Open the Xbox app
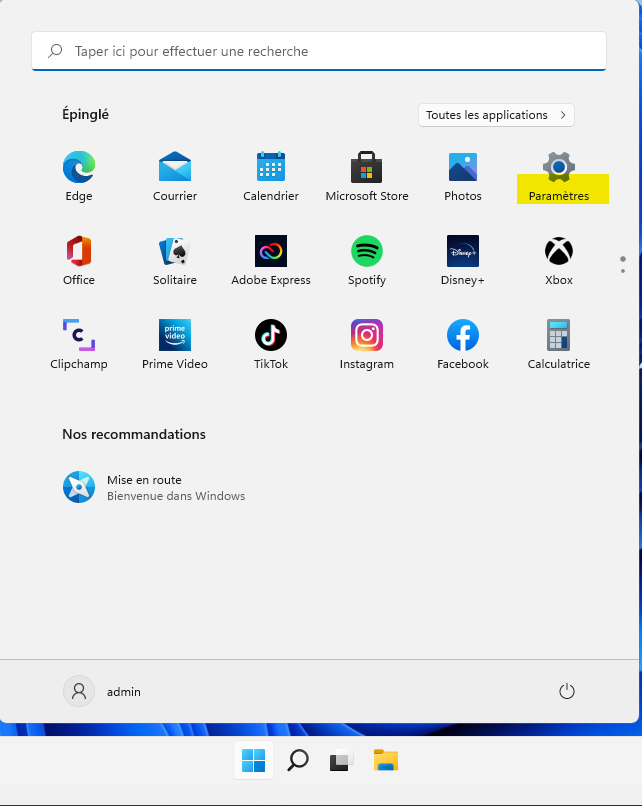 tap(559, 260)
